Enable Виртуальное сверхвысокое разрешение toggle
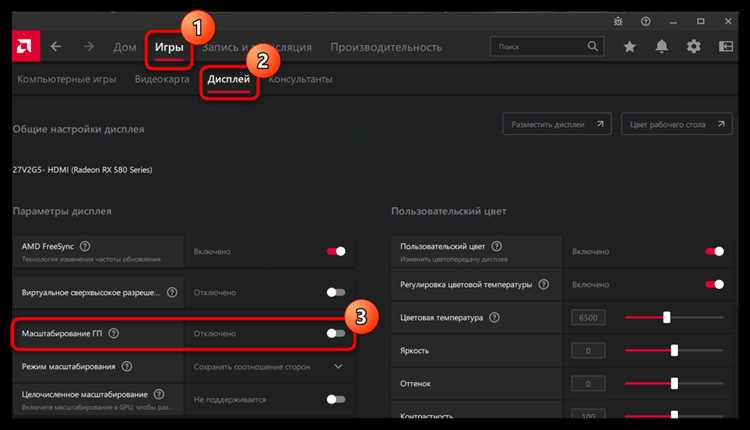This screenshot has width=750, height=430. pos(336,292)
